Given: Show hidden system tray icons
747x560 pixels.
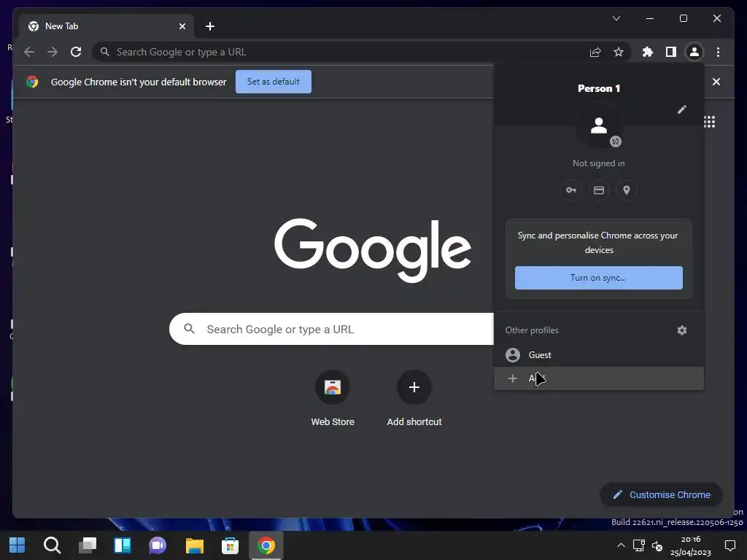Looking at the screenshot, I should point(621,545).
